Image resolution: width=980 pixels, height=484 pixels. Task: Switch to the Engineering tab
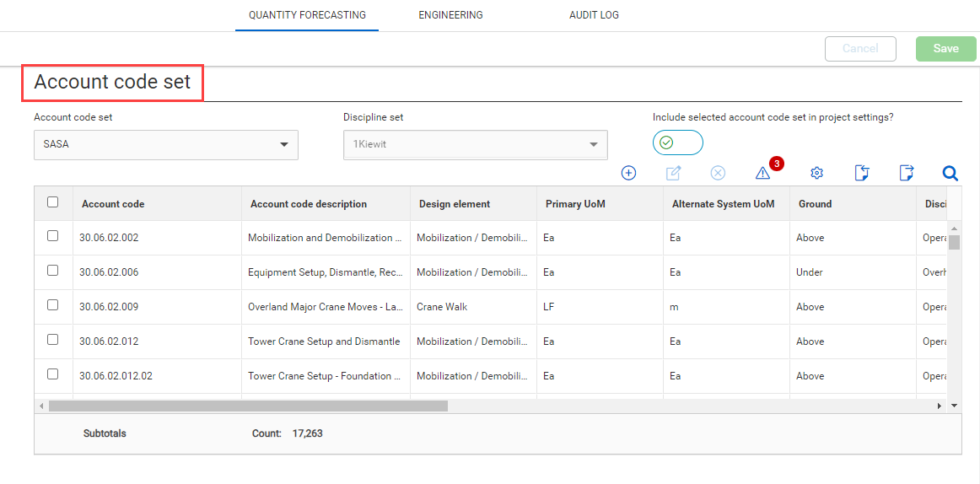click(x=450, y=15)
